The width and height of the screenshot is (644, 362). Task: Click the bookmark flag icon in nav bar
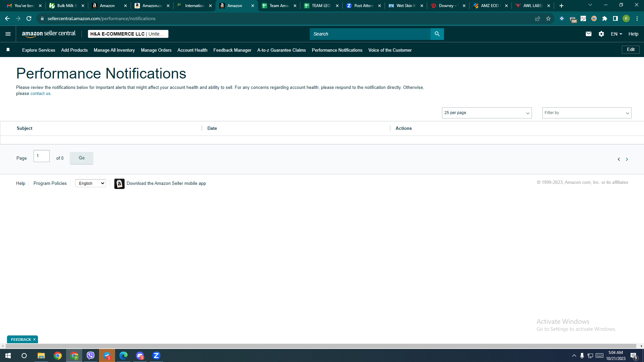tap(8, 50)
